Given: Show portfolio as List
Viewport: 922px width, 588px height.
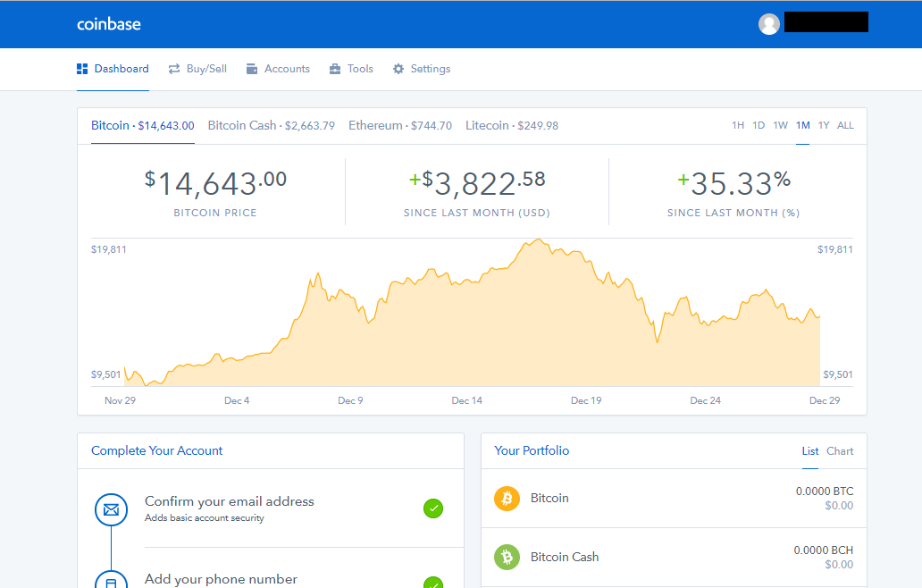Looking at the screenshot, I should pyautogui.click(x=810, y=451).
